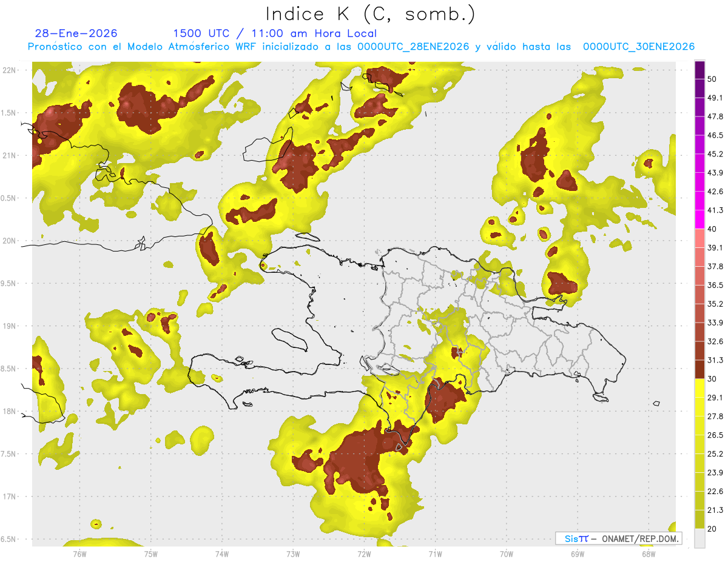Click the "69W" longitude label
The height and width of the screenshot is (562, 728).
pyautogui.click(x=578, y=554)
